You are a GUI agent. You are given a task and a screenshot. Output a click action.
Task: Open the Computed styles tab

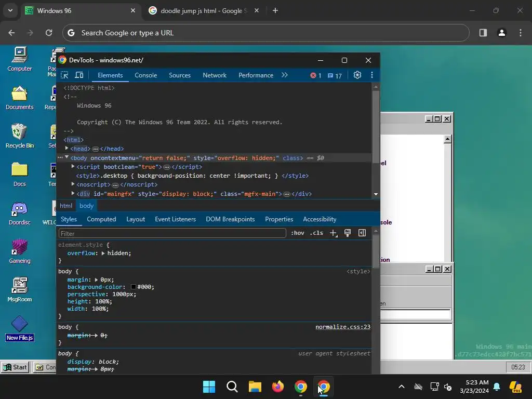pos(101,219)
